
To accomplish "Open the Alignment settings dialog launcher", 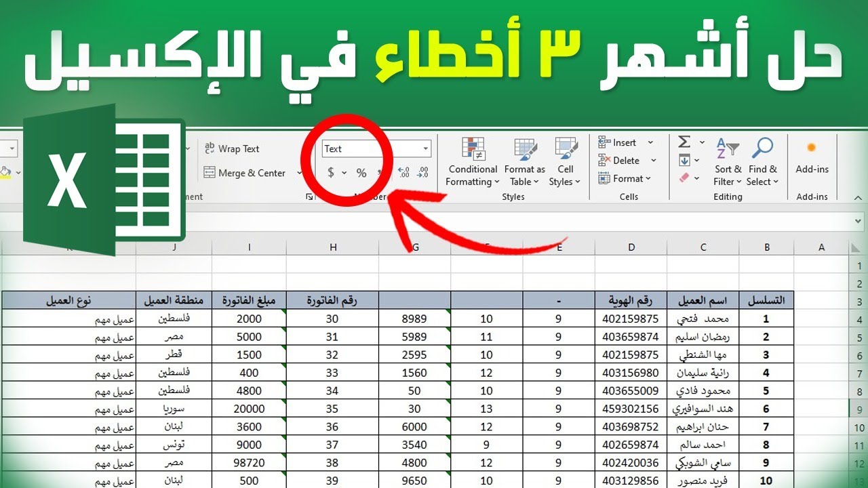I will 310,197.
